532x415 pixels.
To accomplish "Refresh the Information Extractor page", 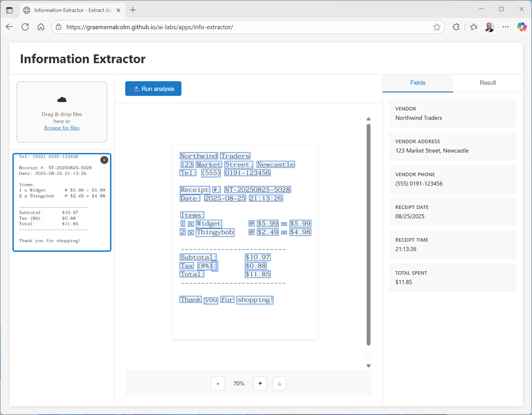I will [x=25, y=27].
